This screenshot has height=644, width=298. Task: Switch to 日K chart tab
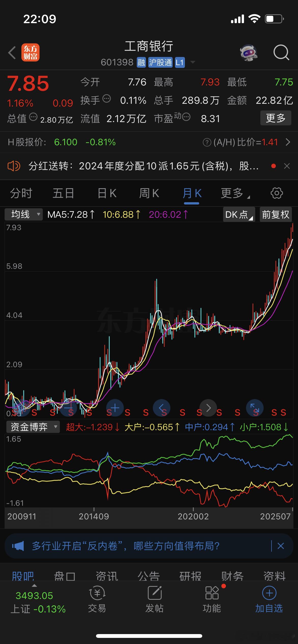107,194
